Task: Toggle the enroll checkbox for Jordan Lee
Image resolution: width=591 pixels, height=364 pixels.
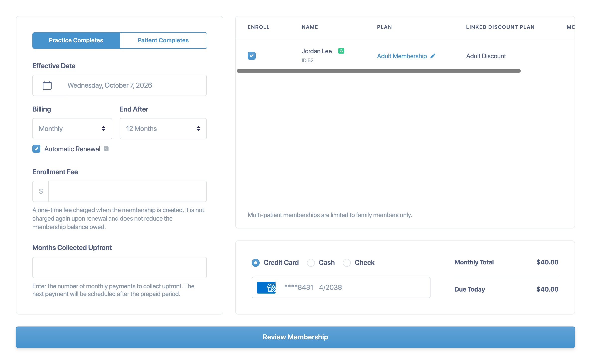Action: pyautogui.click(x=252, y=56)
